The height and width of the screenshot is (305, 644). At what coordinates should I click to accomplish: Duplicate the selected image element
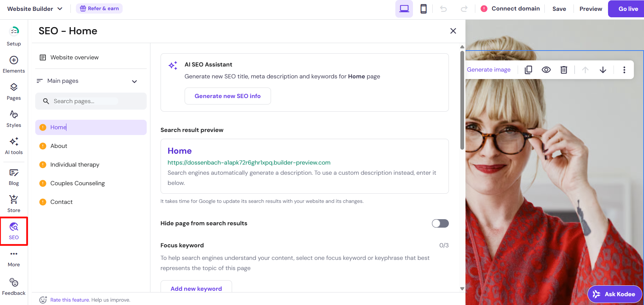tap(528, 70)
